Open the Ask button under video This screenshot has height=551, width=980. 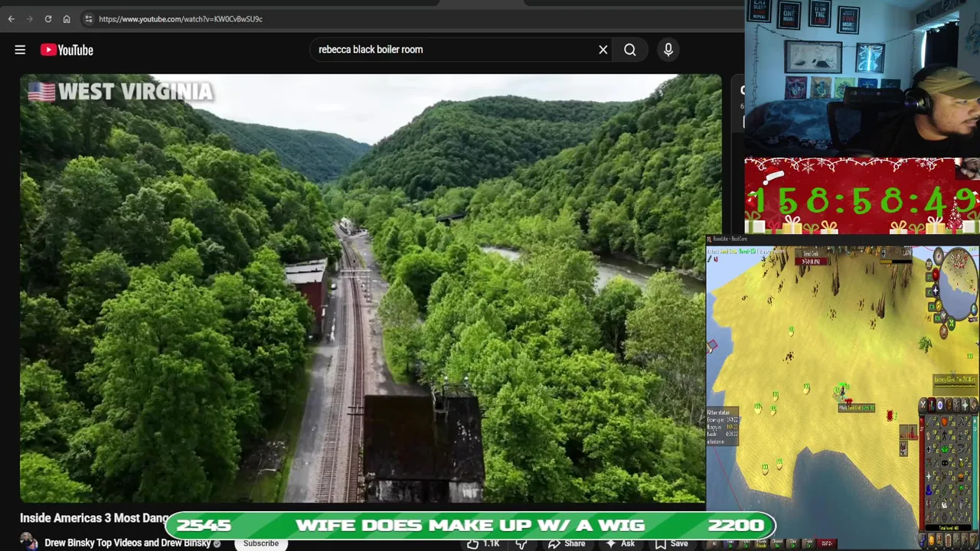click(619, 543)
